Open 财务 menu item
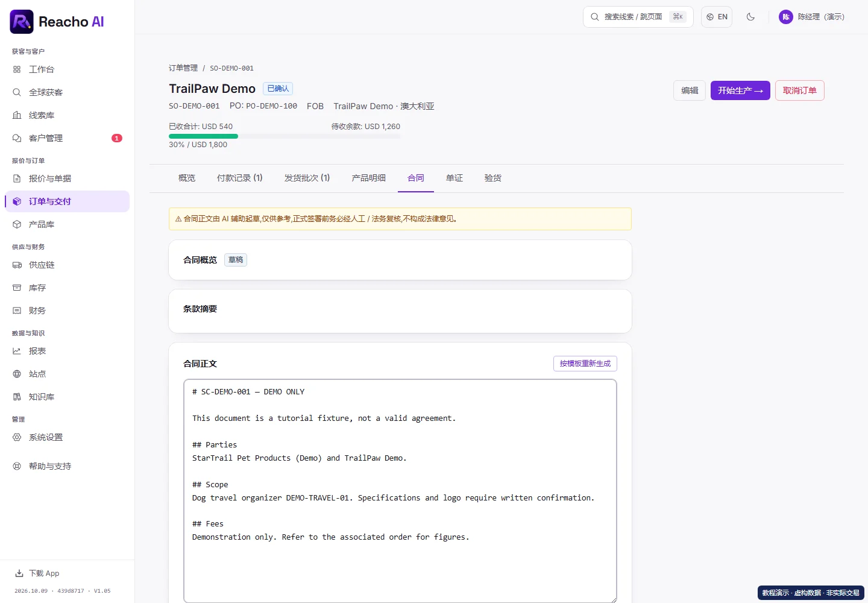This screenshot has width=868, height=603. 67,311
